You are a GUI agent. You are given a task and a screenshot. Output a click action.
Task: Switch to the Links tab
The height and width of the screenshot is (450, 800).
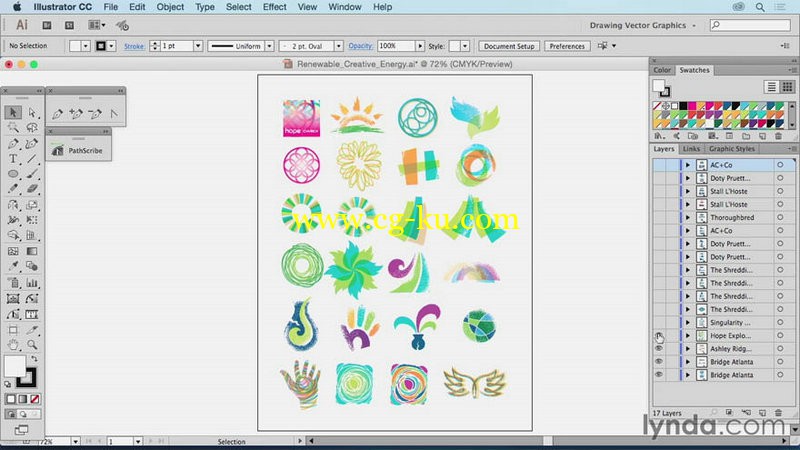click(691, 149)
